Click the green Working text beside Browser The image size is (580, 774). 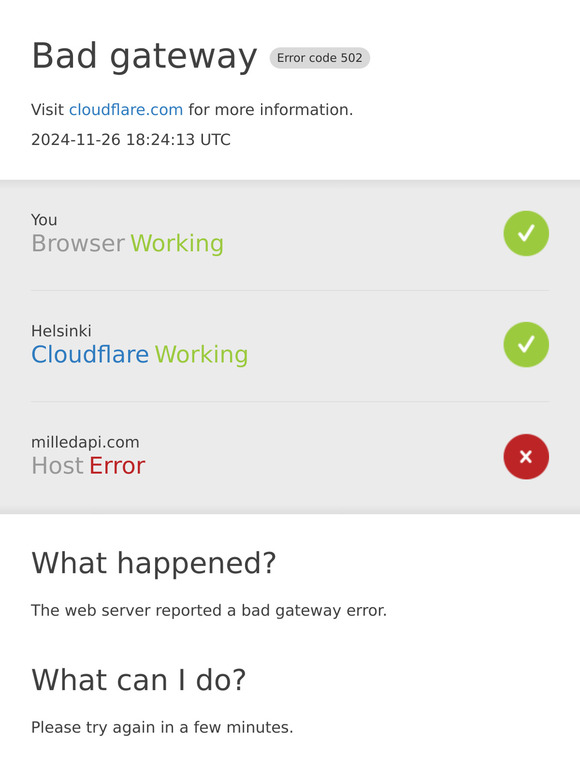pos(177,244)
